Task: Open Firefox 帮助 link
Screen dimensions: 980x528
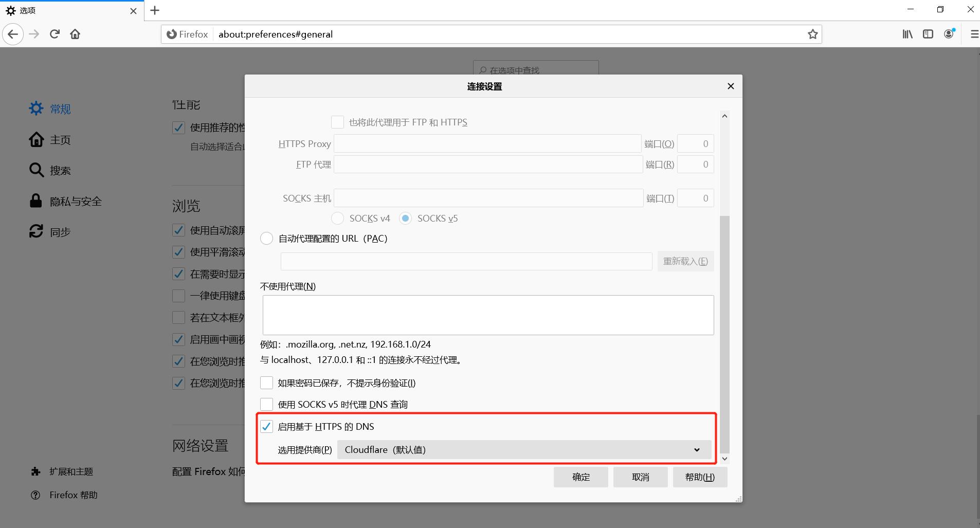Action: click(64, 495)
